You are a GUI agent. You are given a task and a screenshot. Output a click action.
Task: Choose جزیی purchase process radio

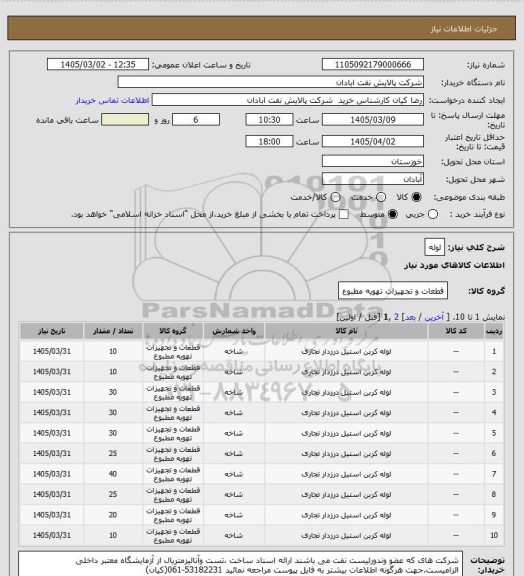[x=433, y=214]
